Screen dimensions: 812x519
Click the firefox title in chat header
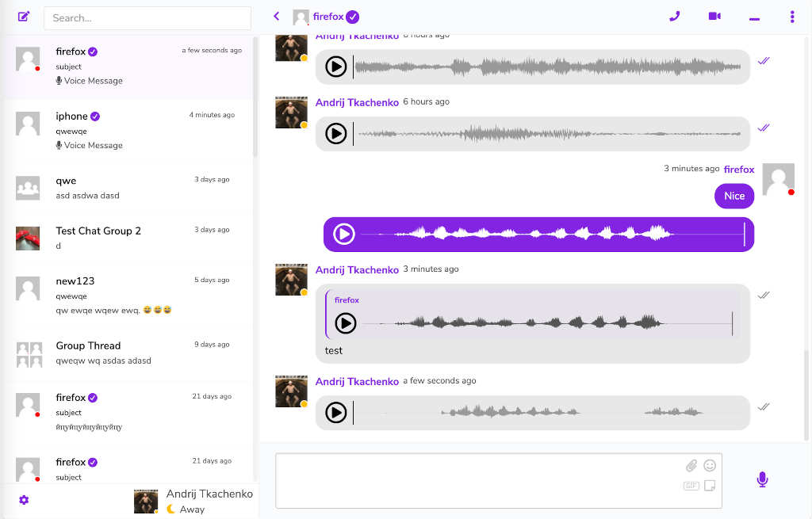(328, 17)
